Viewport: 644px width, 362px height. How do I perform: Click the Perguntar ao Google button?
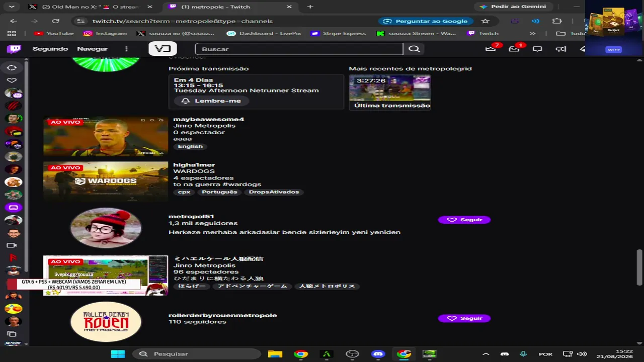pos(426,21)
